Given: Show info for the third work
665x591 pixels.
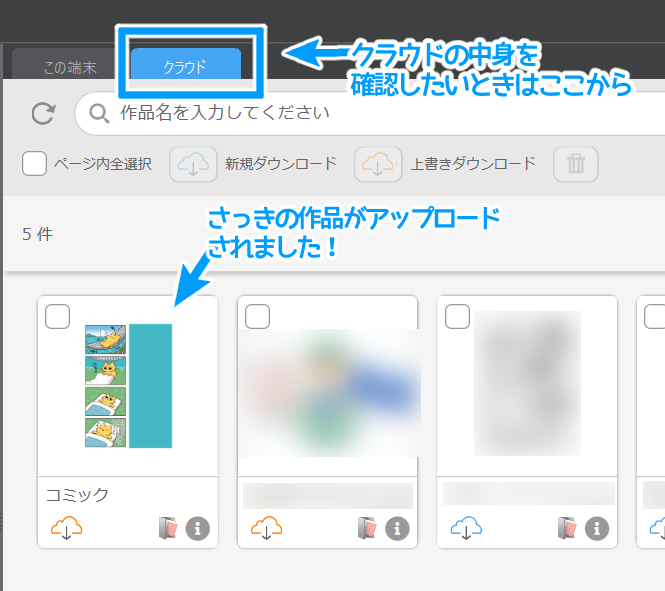Looking at the screenshot, I should click(x=597, y=528).
